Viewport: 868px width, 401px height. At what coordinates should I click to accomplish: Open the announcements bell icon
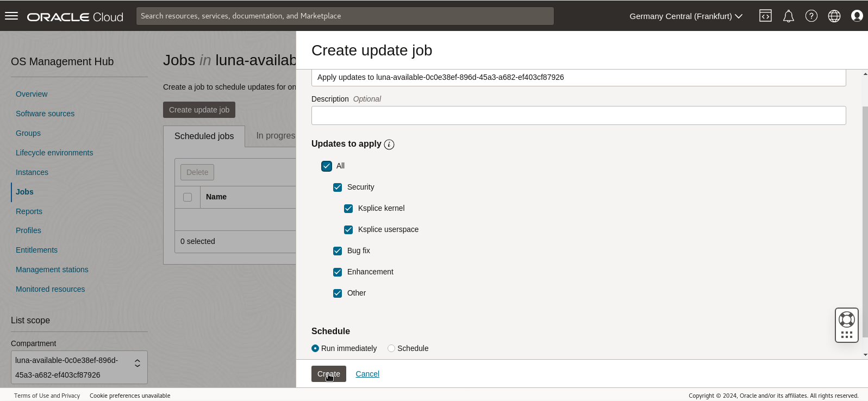[x=789, y=16]
